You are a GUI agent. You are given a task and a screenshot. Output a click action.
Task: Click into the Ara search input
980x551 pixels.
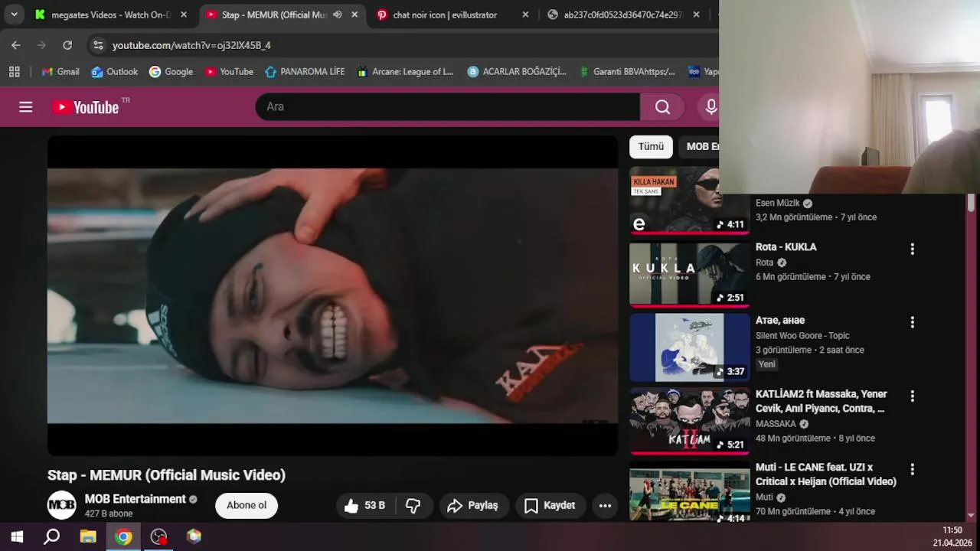tap(448, 107)
